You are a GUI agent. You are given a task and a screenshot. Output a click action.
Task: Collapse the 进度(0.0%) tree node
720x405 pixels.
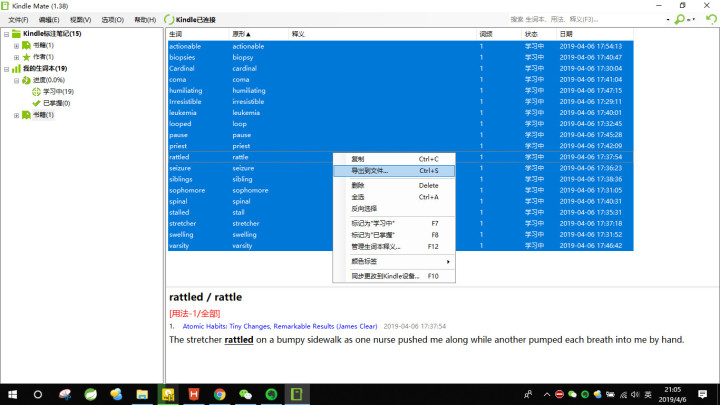coord(16,80)
